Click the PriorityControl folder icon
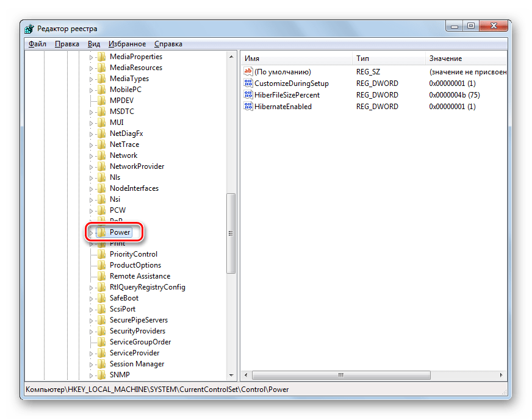This screenshot has width=532, height=420. (101, 254)
